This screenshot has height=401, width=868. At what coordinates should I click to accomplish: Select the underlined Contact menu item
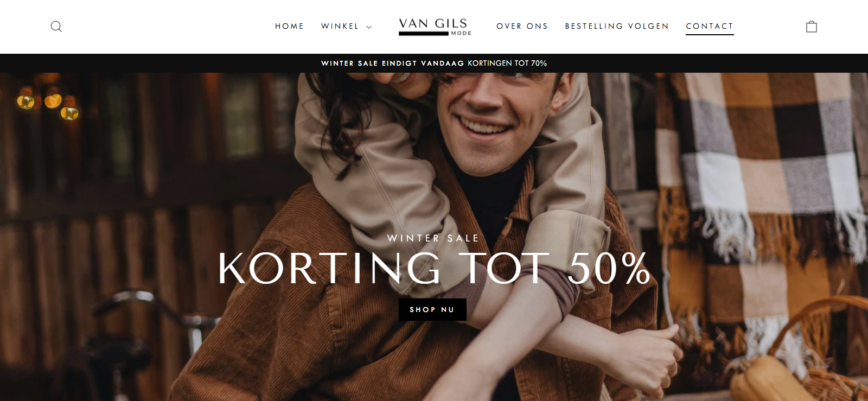(710, 26)
